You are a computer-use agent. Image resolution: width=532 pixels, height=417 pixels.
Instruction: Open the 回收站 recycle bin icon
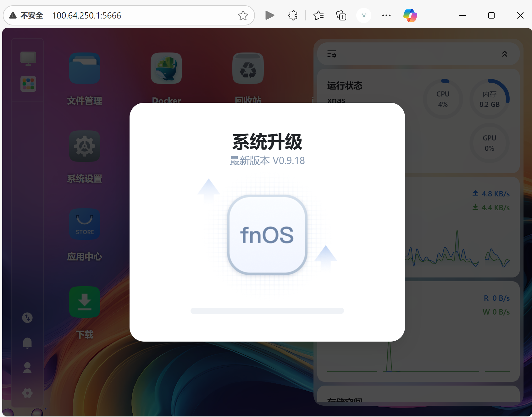248,68
